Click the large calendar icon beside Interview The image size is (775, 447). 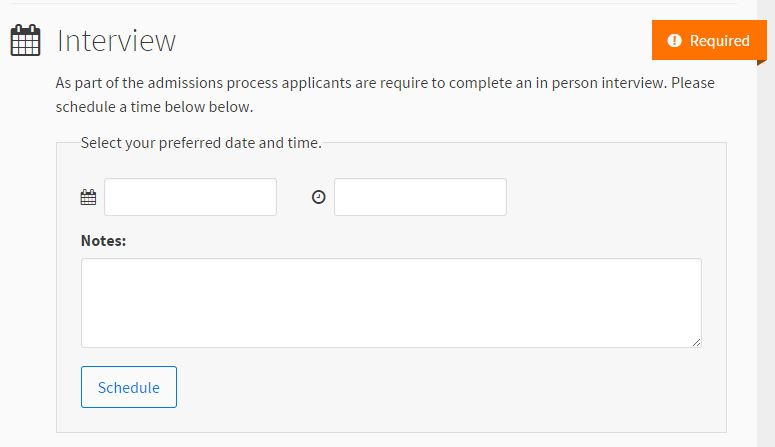point(24,41)
